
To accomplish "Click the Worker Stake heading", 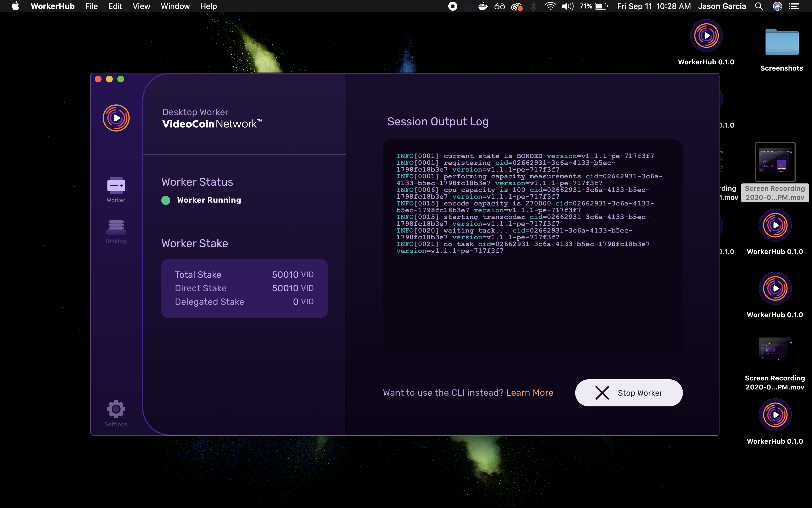I will tap(195, 243).
